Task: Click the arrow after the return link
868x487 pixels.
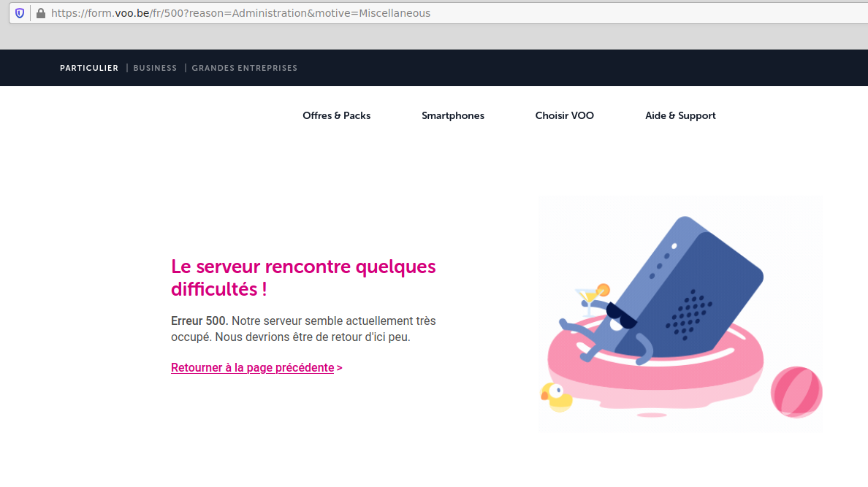Action: (x=340, y=368)
